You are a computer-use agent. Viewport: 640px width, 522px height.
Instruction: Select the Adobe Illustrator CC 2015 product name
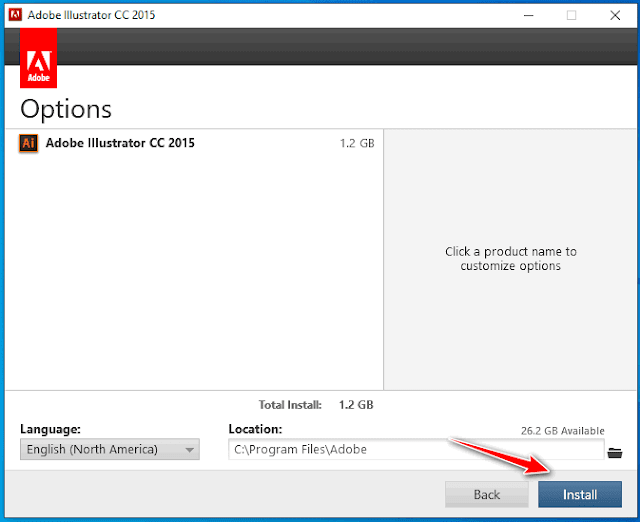click(120, 143)
